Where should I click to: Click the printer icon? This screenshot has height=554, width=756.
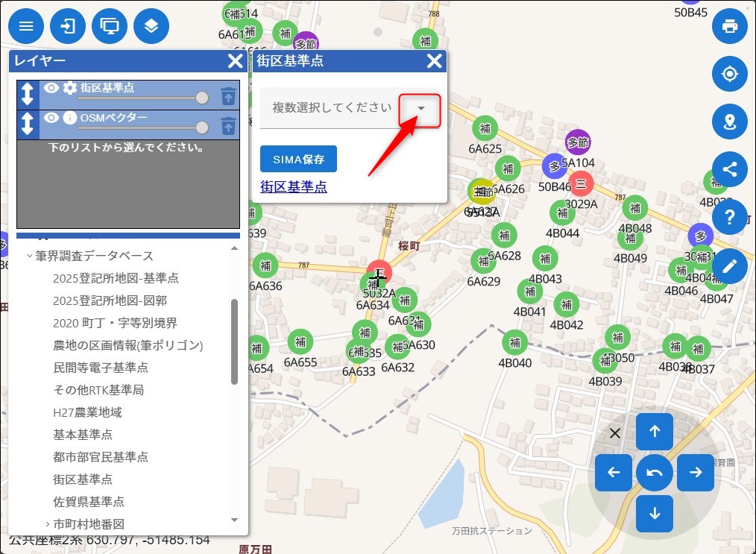pyautogui.click(x=729, y=27)
